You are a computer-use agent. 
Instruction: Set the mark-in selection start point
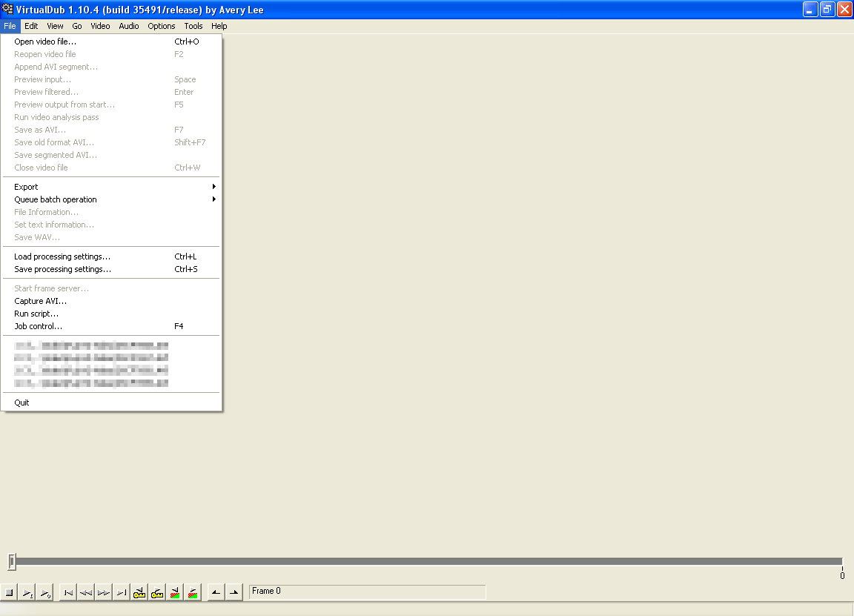[x=214, y=592]
